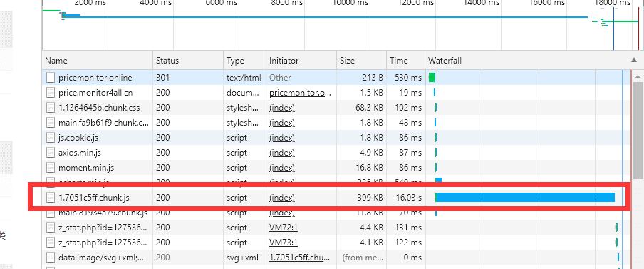The image size is (644, 269).
Task: Click file icon of data:image/svg+xml row
Action: coord(50,258)
